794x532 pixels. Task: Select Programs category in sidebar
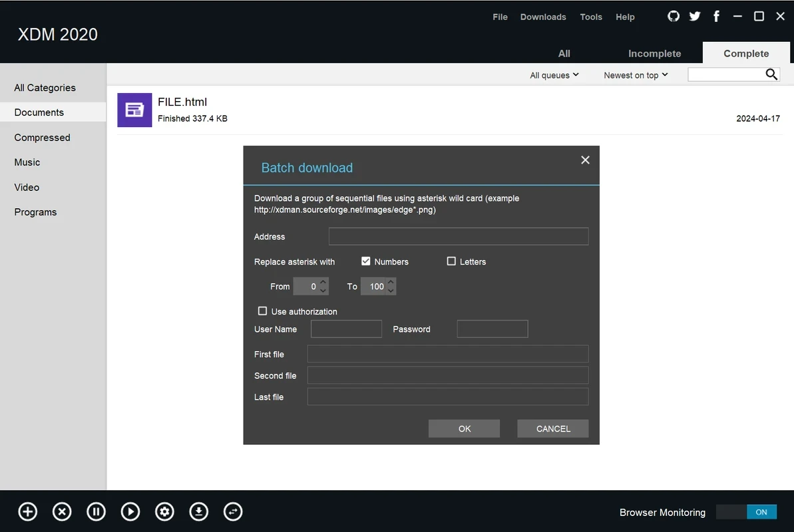(53, 212)
